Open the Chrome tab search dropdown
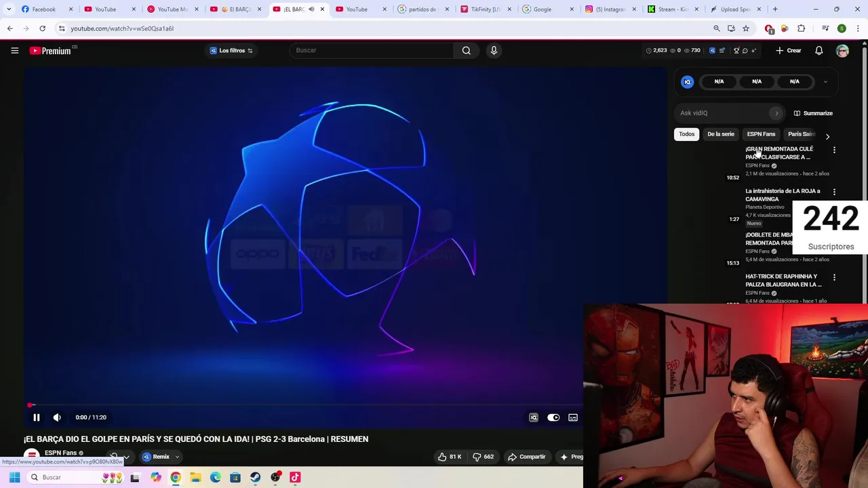 pyautogui.click(x=9, y=9)
